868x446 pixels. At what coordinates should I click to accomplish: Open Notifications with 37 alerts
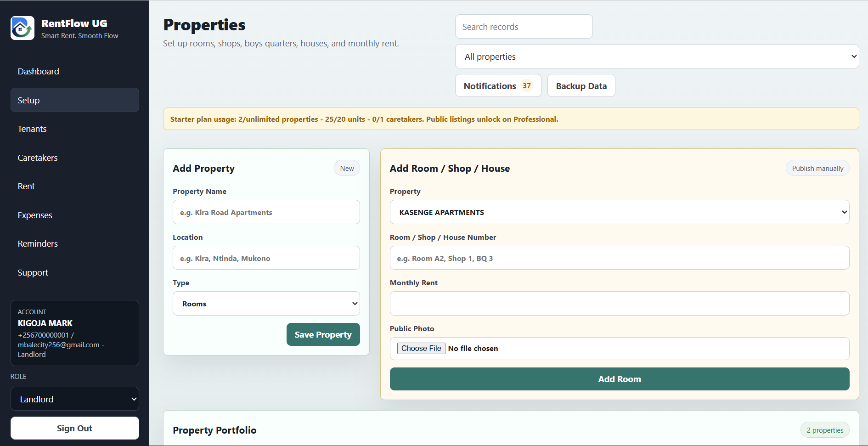(498, 86)
